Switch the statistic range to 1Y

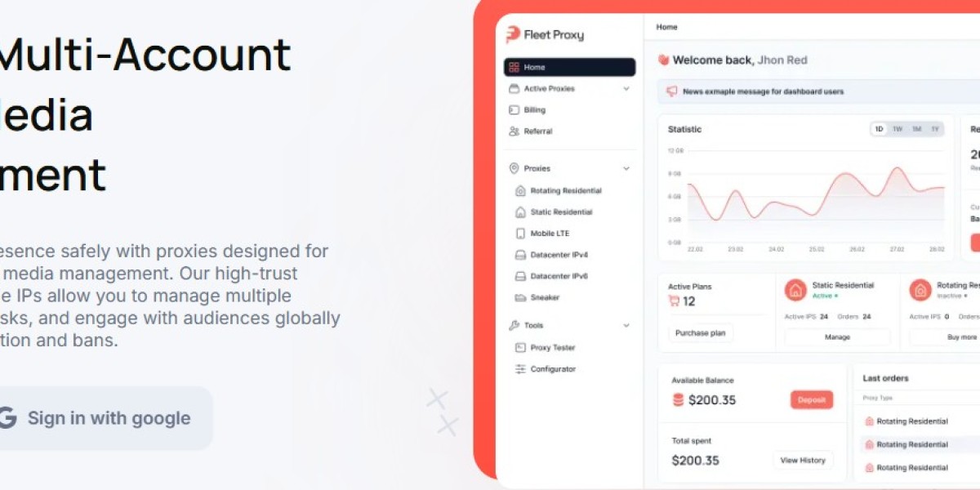point(935,129)
